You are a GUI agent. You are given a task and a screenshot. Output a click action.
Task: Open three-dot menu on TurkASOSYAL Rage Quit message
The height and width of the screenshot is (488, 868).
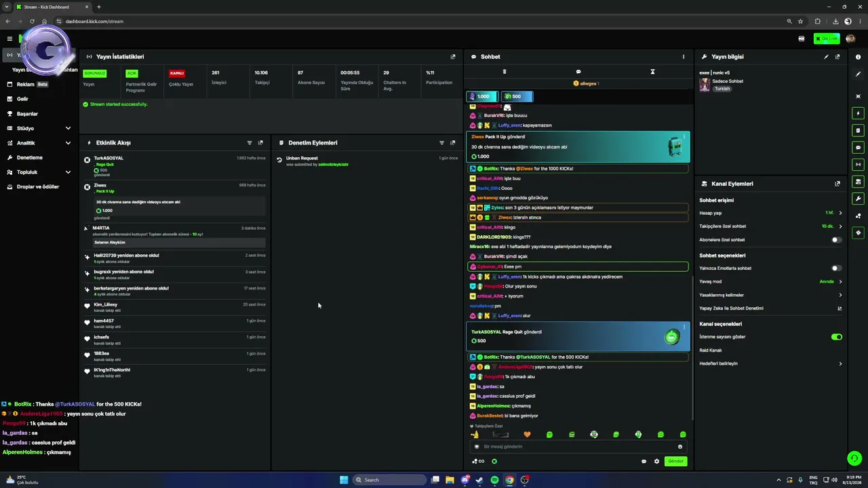[684, 327]
